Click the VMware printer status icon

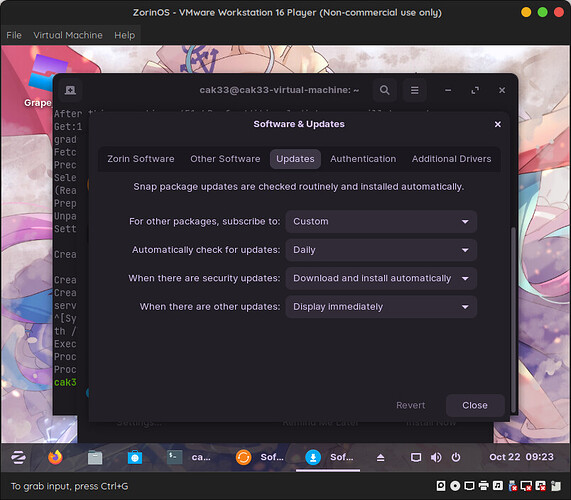coord(484,486)
